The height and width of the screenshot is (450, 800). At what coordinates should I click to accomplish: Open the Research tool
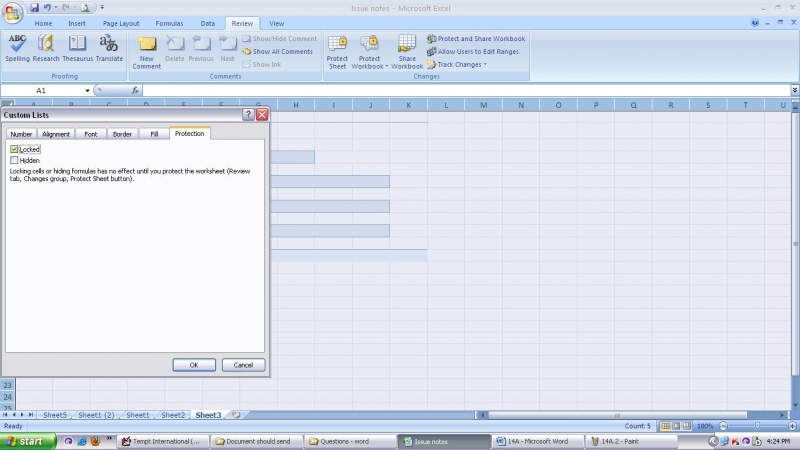coord(46,46)
